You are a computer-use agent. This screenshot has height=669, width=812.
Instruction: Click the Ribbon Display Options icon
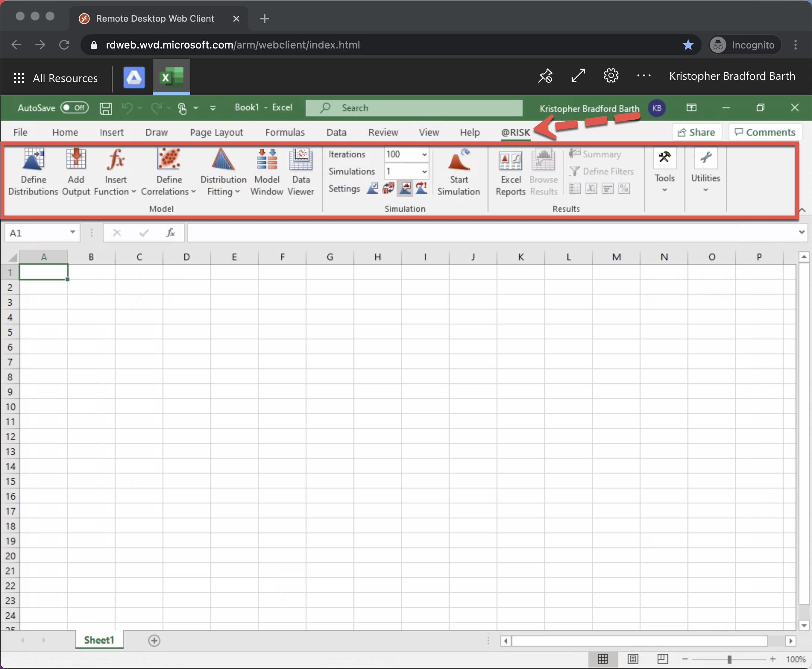pos(692,107)
